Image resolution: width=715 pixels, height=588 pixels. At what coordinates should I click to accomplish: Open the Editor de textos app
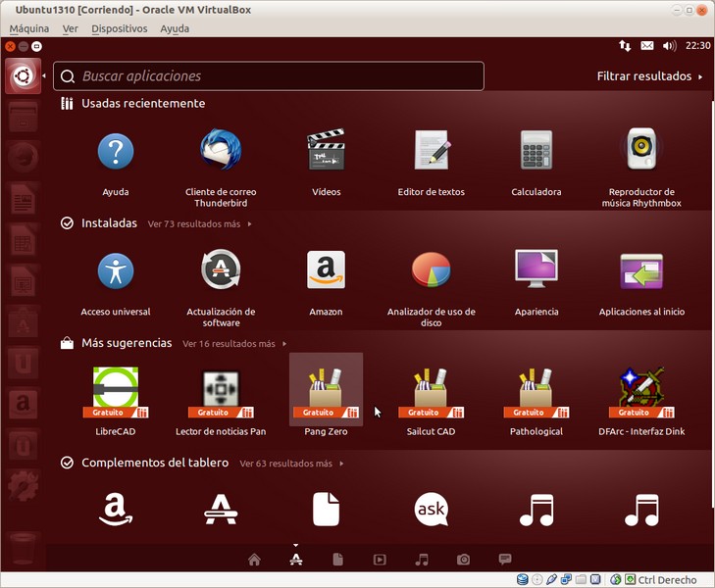point(431,152)
